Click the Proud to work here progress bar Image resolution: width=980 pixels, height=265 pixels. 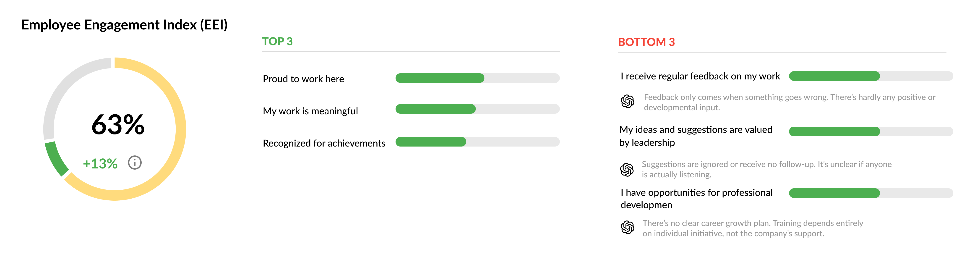477,78
